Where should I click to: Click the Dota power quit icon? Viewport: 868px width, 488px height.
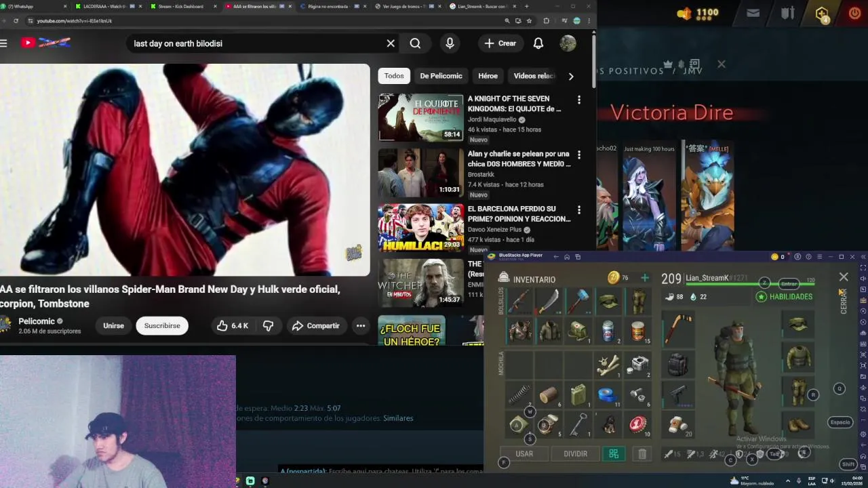click(x=854, y=13)
